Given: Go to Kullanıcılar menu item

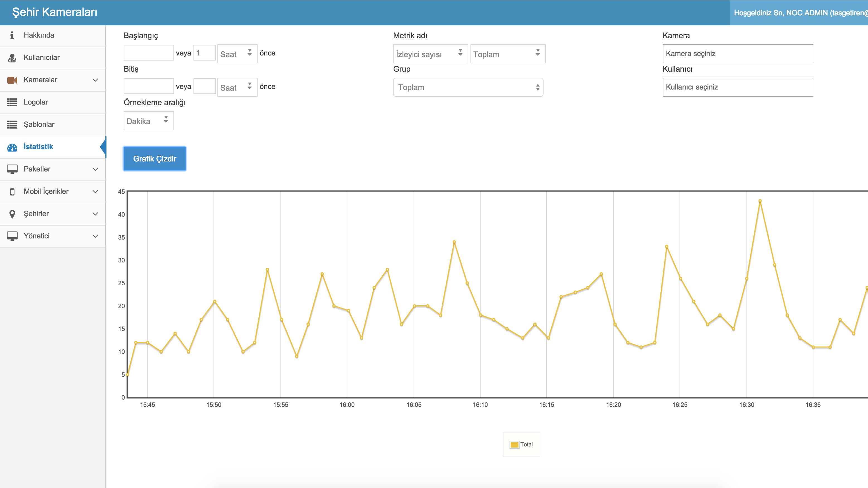Looking at the screenshot, I should tap(53, 58).
